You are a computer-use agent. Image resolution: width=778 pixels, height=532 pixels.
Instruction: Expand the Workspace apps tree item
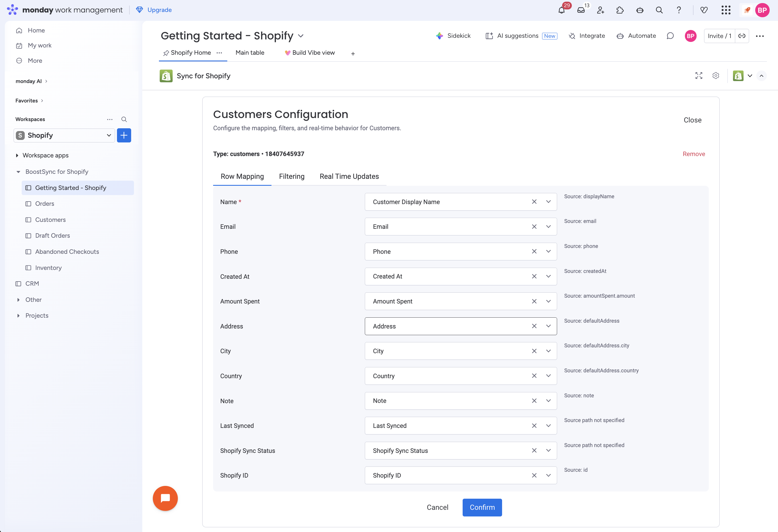pyautogui.click(x=17, y=155)
